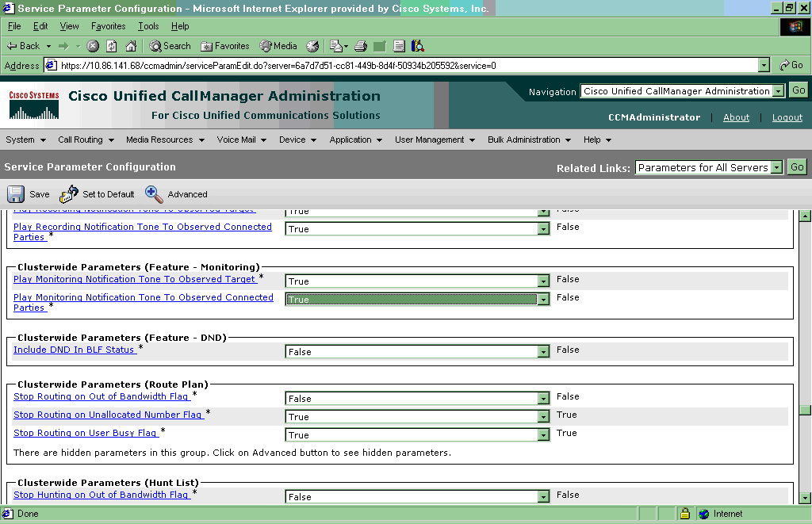Screen dimensions: 812x524
Task: Click the Cisco Systems logo
Action: 33,105
